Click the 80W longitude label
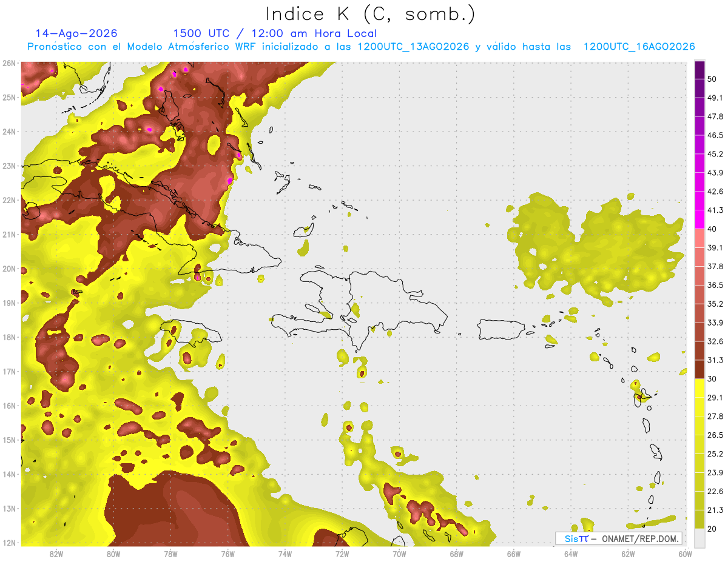Viewport: 728px width, 562px height. pyautogui.click(x=113, y=554)
